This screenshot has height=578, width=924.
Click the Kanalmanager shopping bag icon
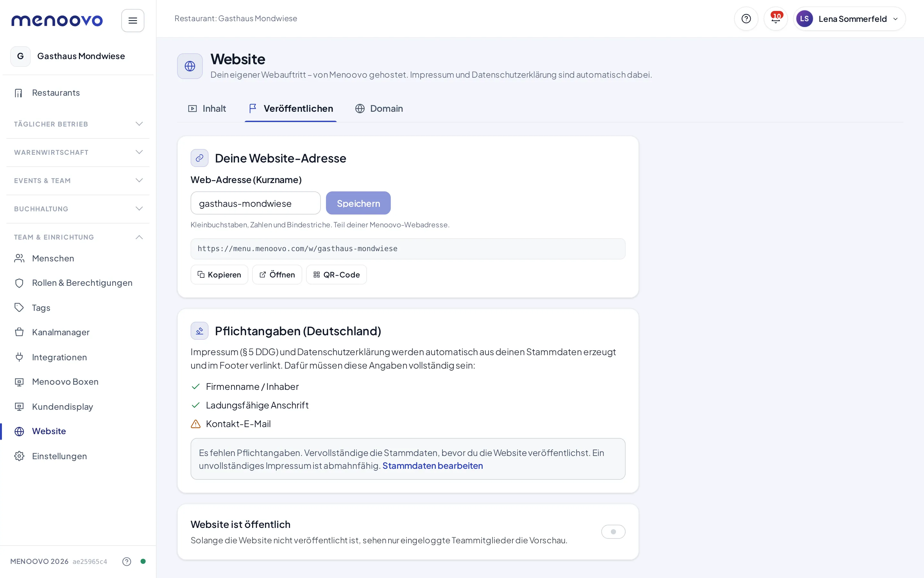point(19,332)
